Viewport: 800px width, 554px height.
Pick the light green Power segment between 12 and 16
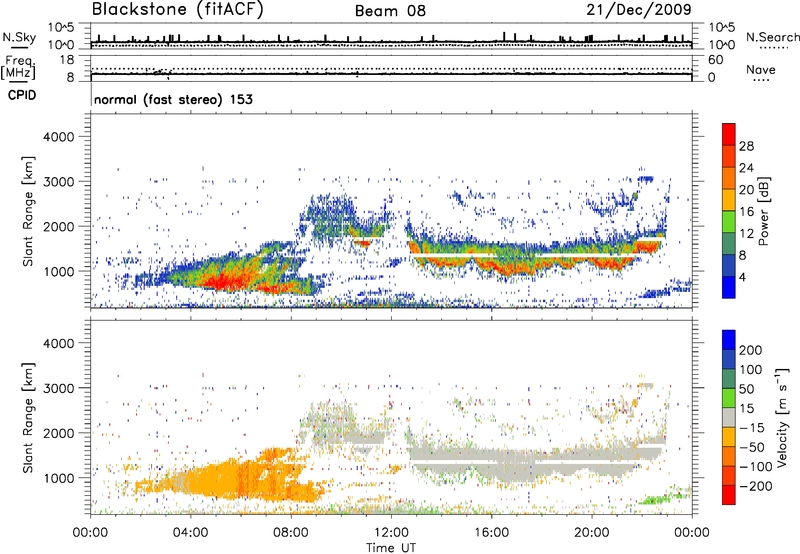pos(729,222)
